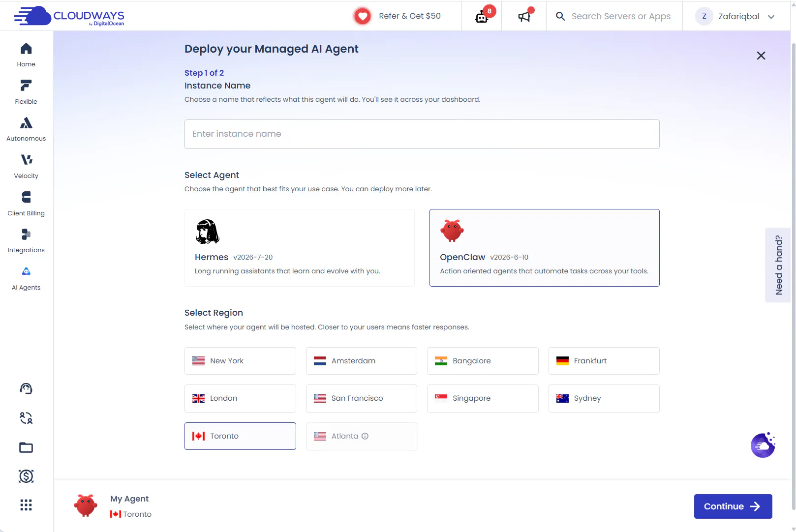Viewport: 796px width, 532px height.
Task: Click the Continue button
Action: (x=733, y=506)
